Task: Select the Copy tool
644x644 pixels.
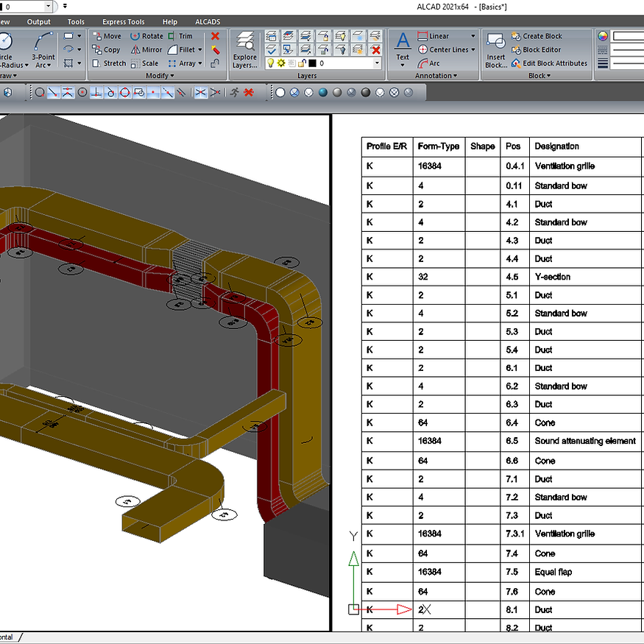Action: [107, 50]
